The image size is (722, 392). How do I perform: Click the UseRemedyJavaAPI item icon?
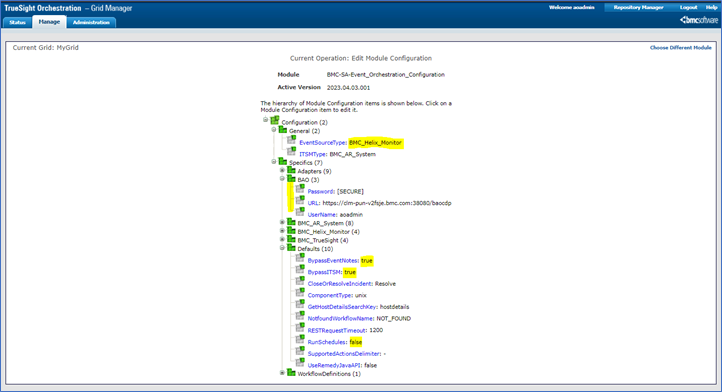[x=300, y=363]
